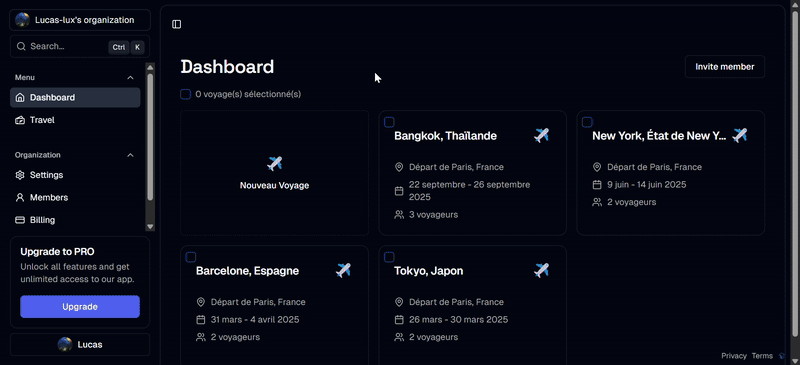Click the organization avatar globe icon

tap(22, 20)
